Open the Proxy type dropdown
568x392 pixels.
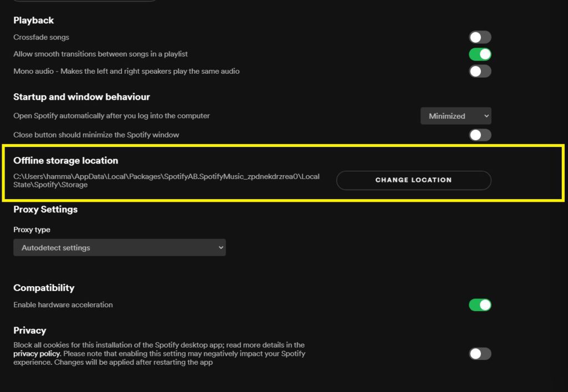tap(119, 247)
